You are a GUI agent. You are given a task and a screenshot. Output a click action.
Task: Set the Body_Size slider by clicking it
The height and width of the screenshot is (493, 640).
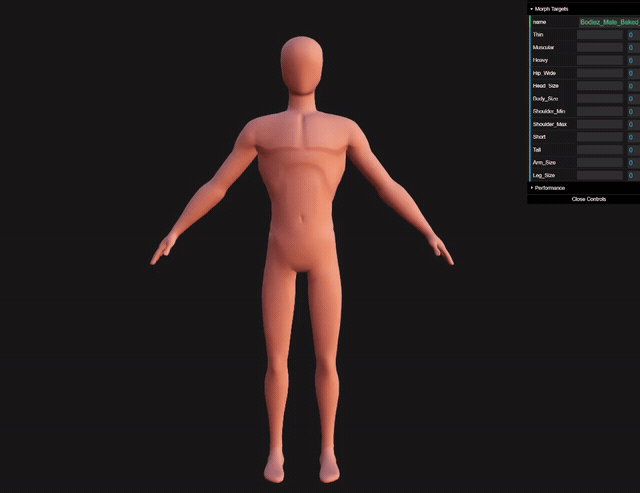point(600,99)
